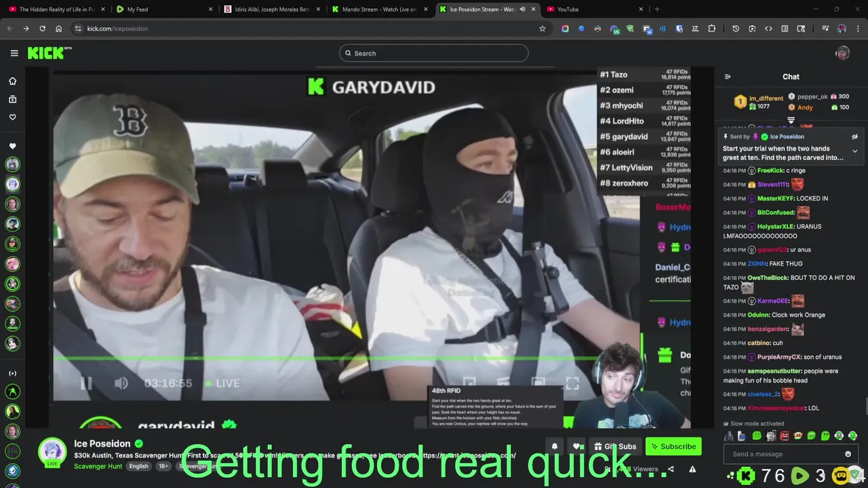Open the VPN extension with US badge
This screenshot has height=488, width=868.
pyautogui.click(x=614, y=29)
